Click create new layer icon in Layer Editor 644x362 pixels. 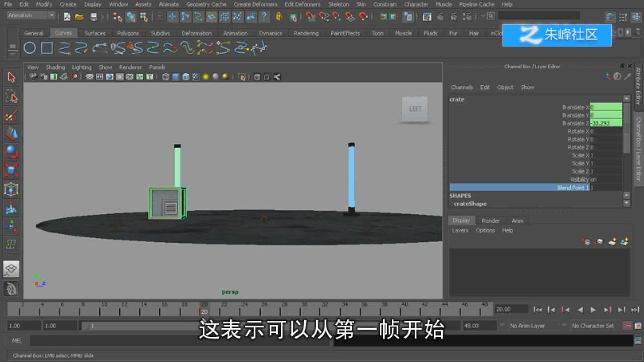(612, 242)
